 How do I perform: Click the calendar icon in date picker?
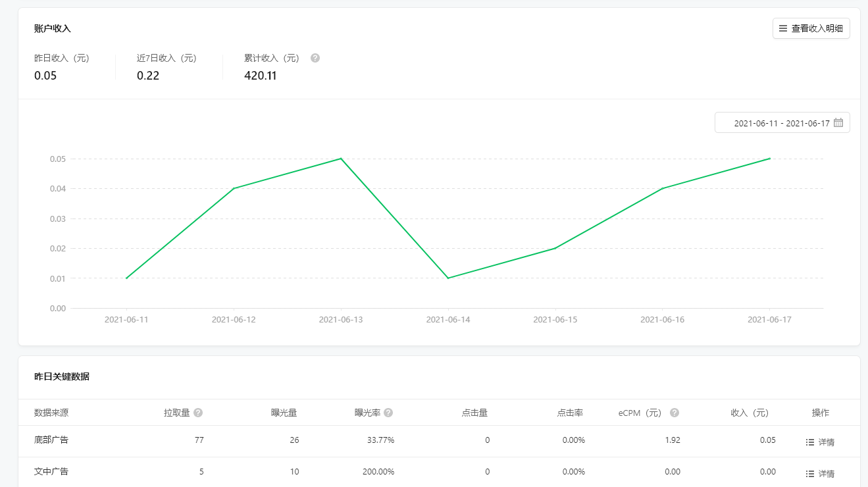tap(838, 123)
